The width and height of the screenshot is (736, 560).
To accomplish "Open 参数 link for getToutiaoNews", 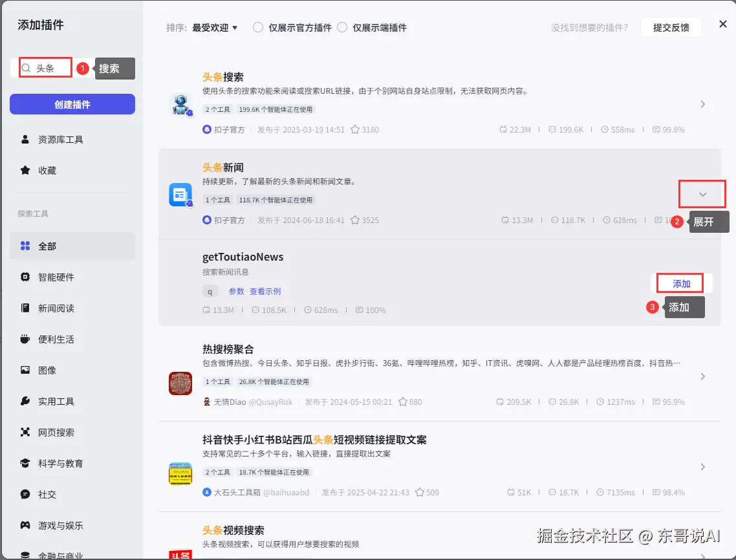I will 236,291.
